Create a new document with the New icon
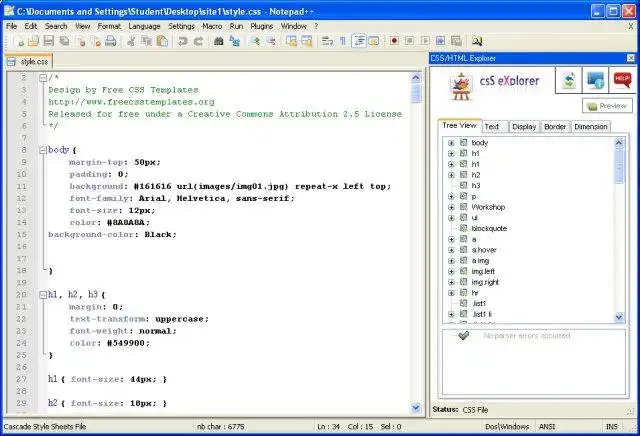Image resolution: width=640 pixels, height=436 pixels. point(18,41)
